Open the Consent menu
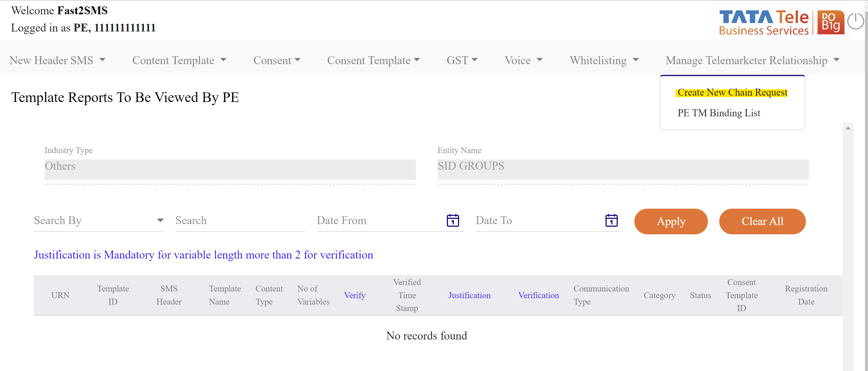Viewport: 868px width, 371px height. [276, 60]
